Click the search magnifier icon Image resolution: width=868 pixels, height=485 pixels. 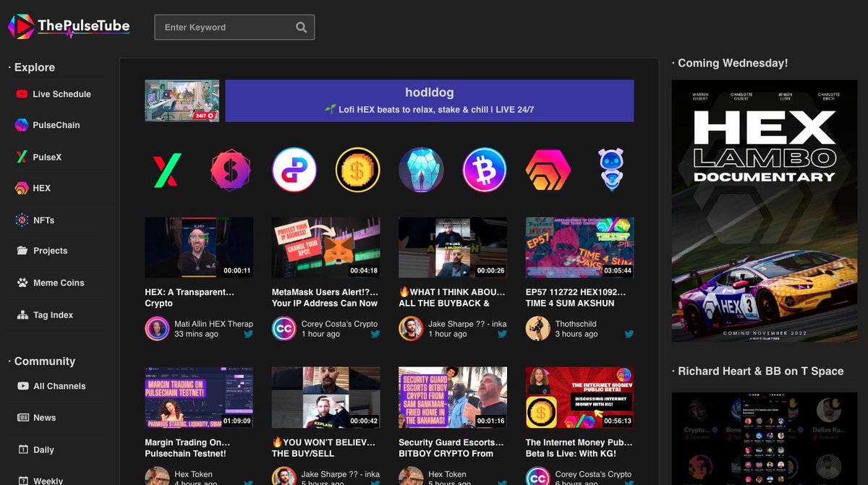click(x=302, y=27)
